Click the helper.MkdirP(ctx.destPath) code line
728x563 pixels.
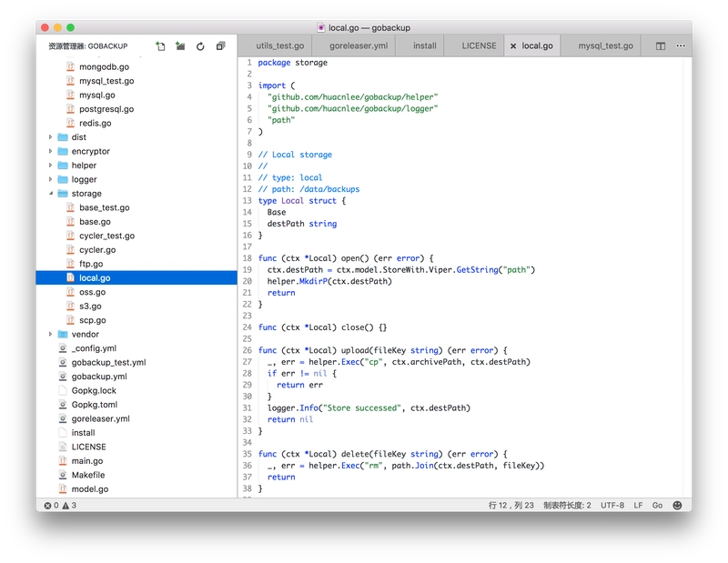(329, 281)
